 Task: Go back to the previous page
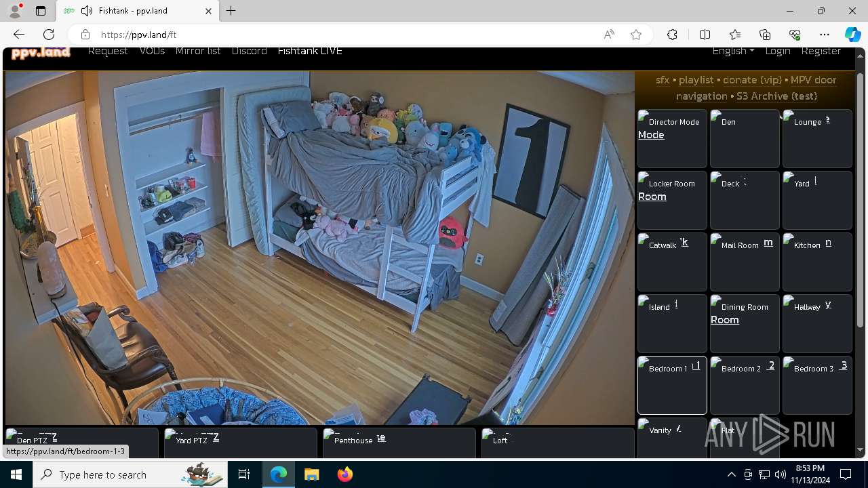[x=19, y=35]
